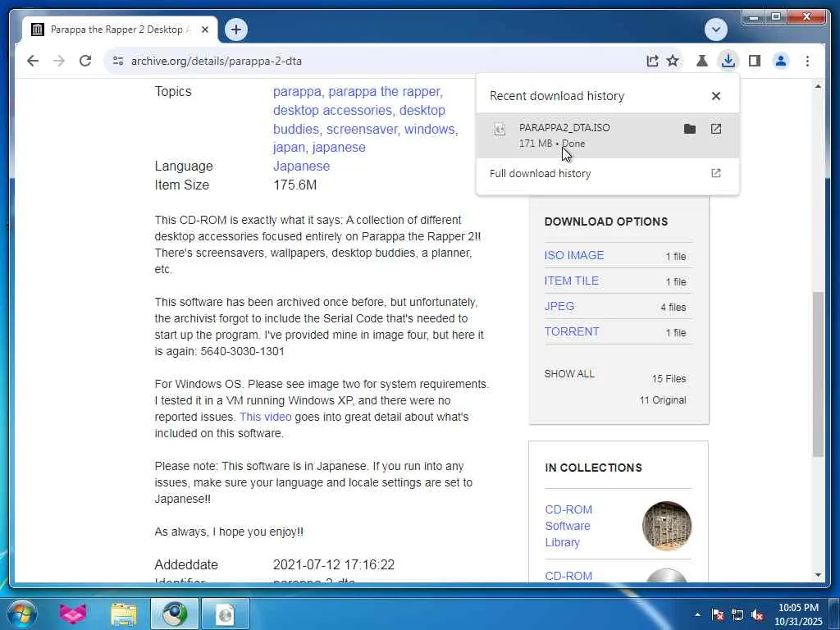Viewport: 840px width, 630px height.
Task: Click the scrollbar up arrow
Action: (818, 85)
